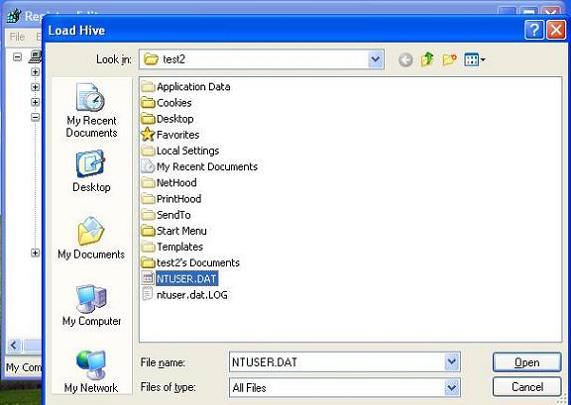The height and width of the screenshot is (405, 571).
Task: Go up one folder level
Action: (x=427, y=59)
